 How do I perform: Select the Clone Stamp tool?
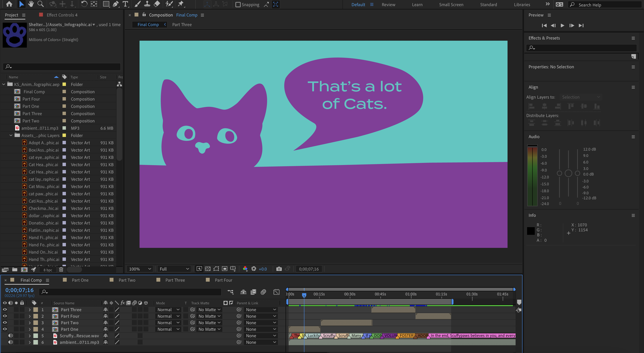[147, 4]
